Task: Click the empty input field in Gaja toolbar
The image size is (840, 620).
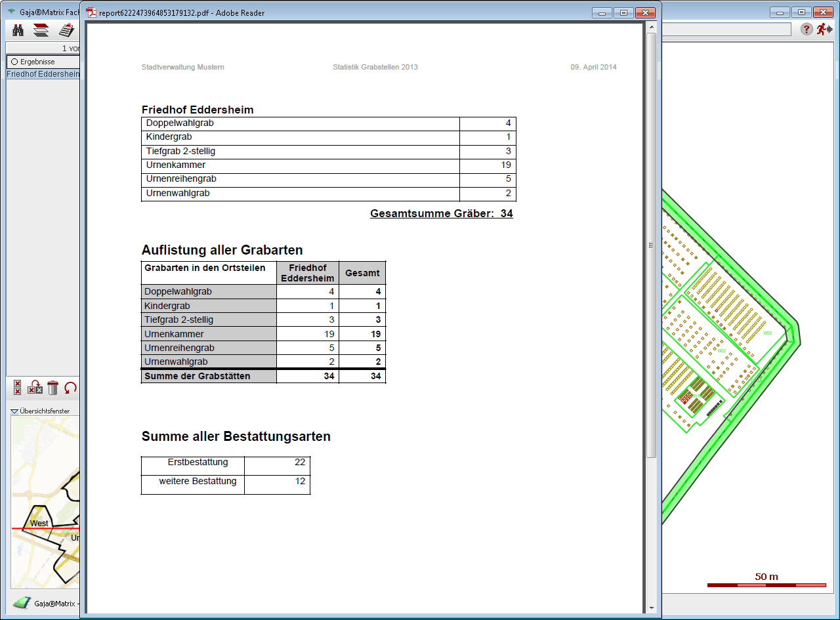Action: pos(726,30)
